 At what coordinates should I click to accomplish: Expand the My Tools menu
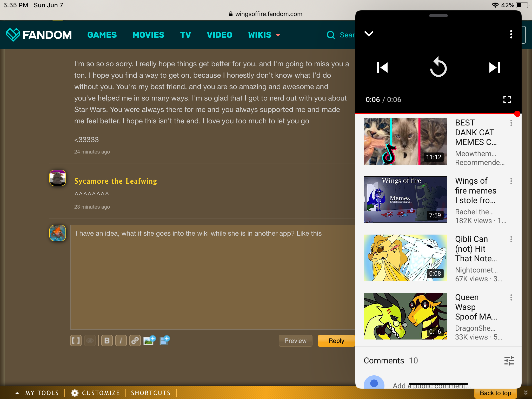point(37,393)
